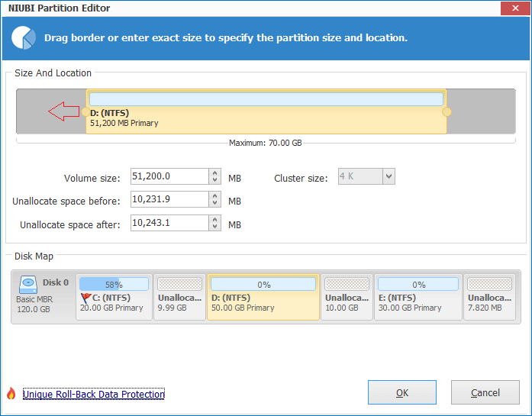This screenshot has height=416, width=532.
Task: Click the red flag icon on C: partition
Action: coord(85,298)
